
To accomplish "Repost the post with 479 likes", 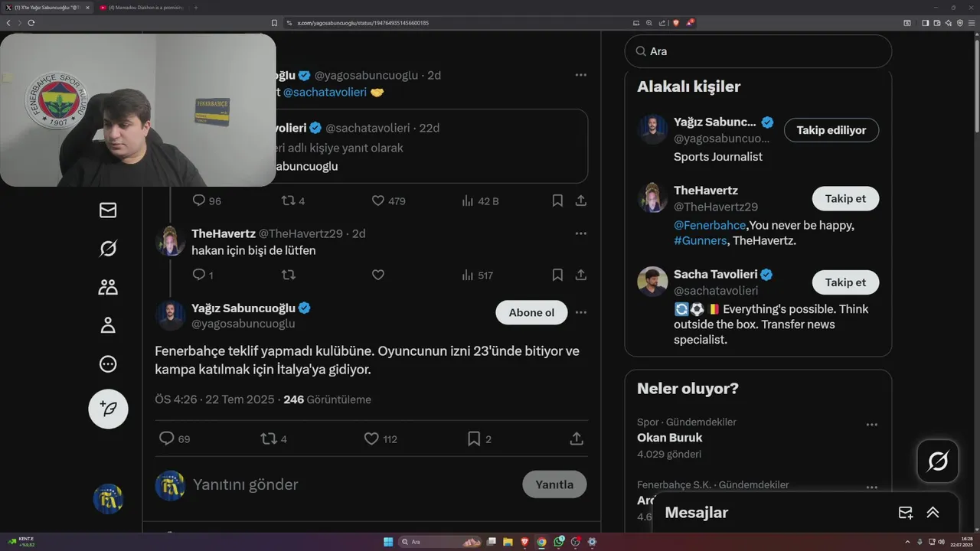I will pos(288,201).
